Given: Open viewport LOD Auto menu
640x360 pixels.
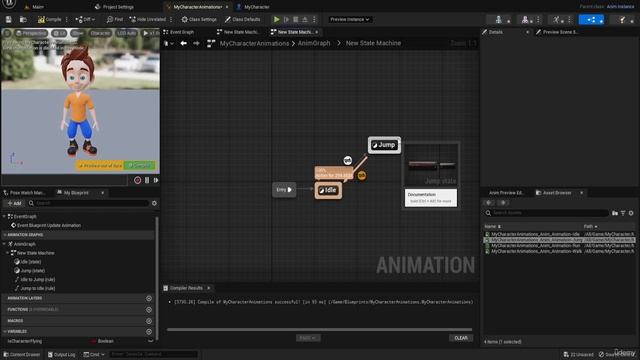Looking at the screenshot, I should [126, 33].
